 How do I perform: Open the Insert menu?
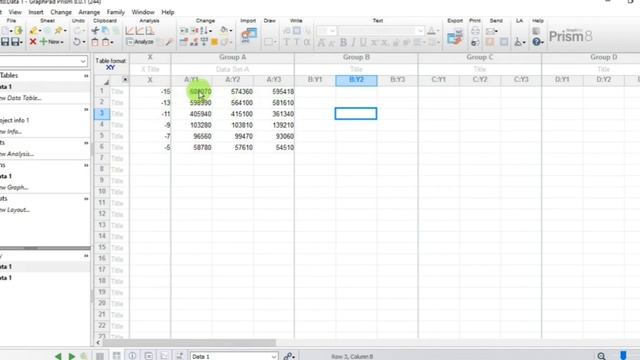[36, 12]
